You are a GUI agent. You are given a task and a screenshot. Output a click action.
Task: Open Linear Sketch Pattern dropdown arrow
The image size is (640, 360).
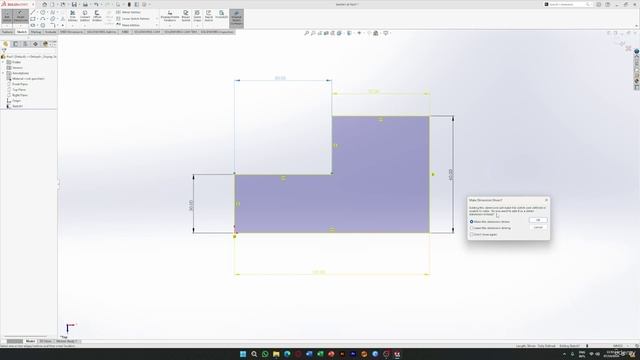pyautogui.click(x=157, y=18)
